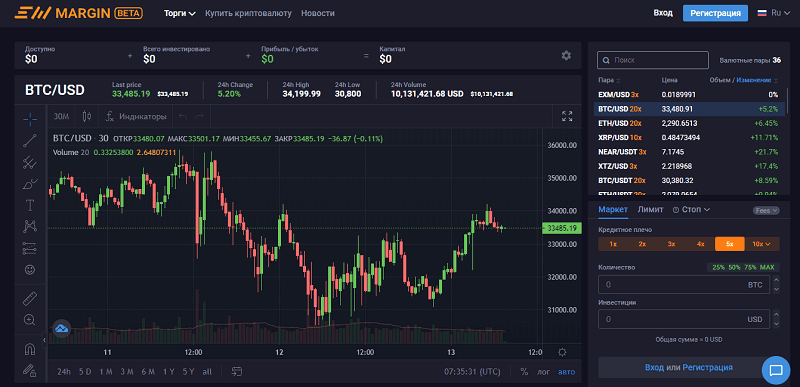Open the live chat bubble button
This screenshot has width=800, height=387.
[776, 370]
